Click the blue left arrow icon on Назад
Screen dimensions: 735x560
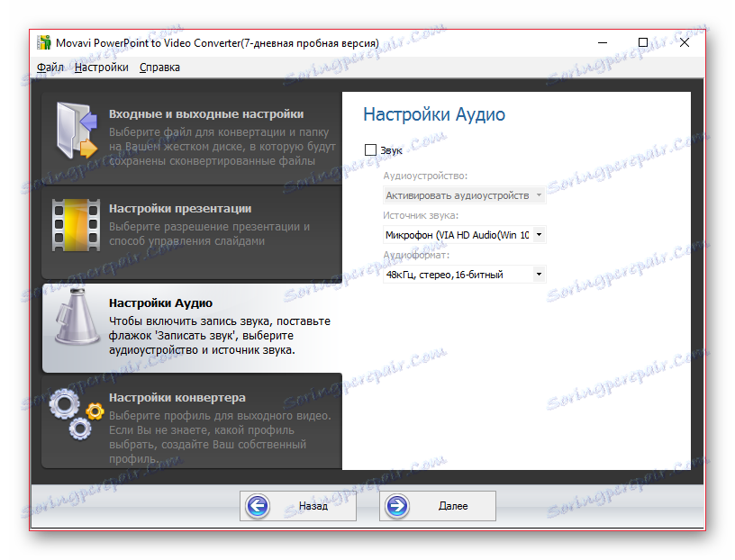(x=258, y=506)
